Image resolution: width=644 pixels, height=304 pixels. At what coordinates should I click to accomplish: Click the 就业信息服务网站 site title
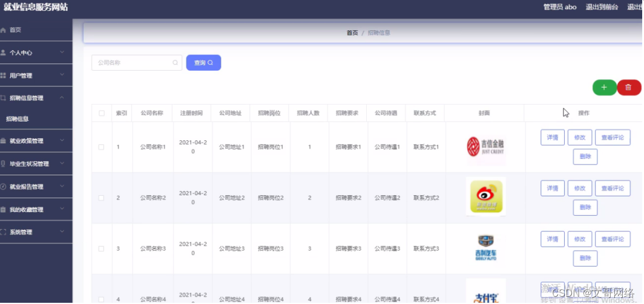click(36, 7)
